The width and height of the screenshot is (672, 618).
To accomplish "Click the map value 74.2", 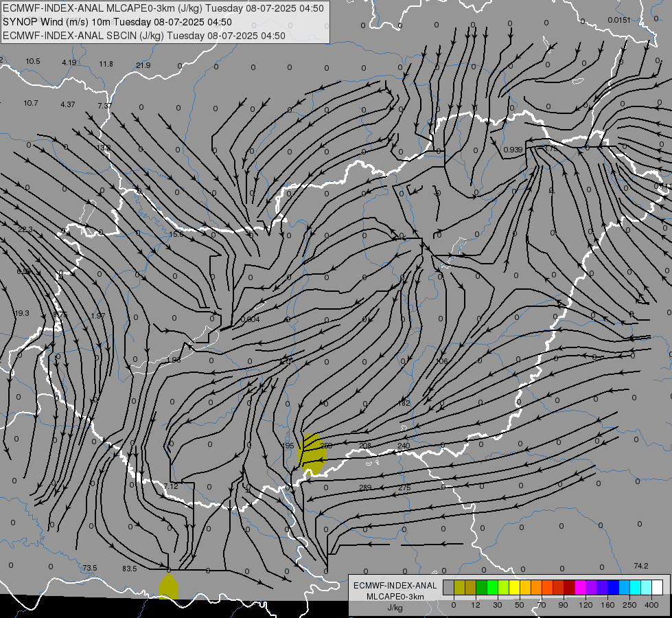I will coord(640,566).
